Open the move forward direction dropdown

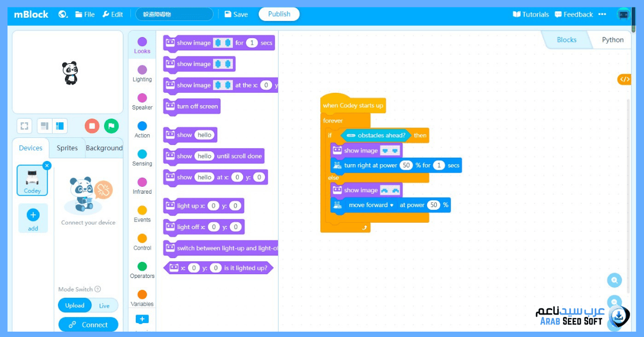371,205
